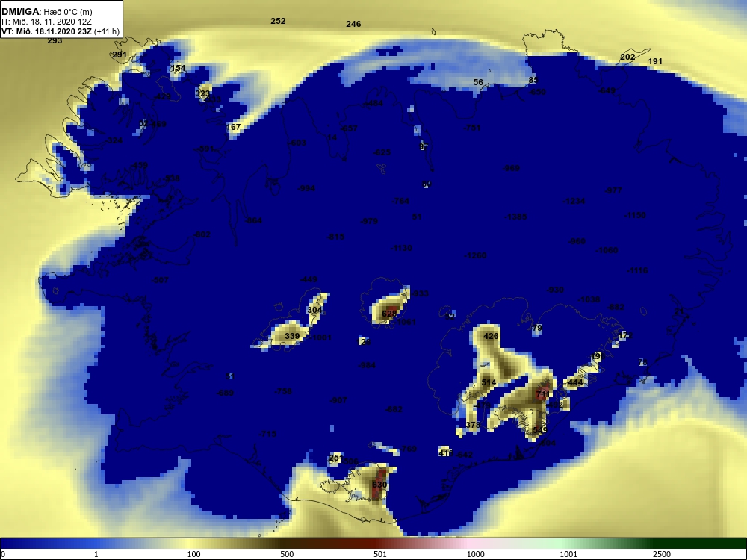
Task: Click the value 56 on the north coast
Action: tap(478, 82)
